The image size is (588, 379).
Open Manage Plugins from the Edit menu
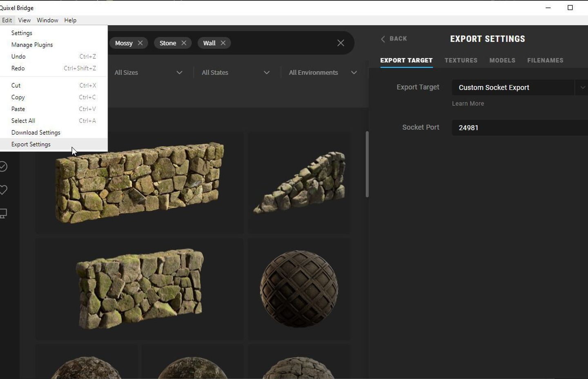click(x=32, y=45)
